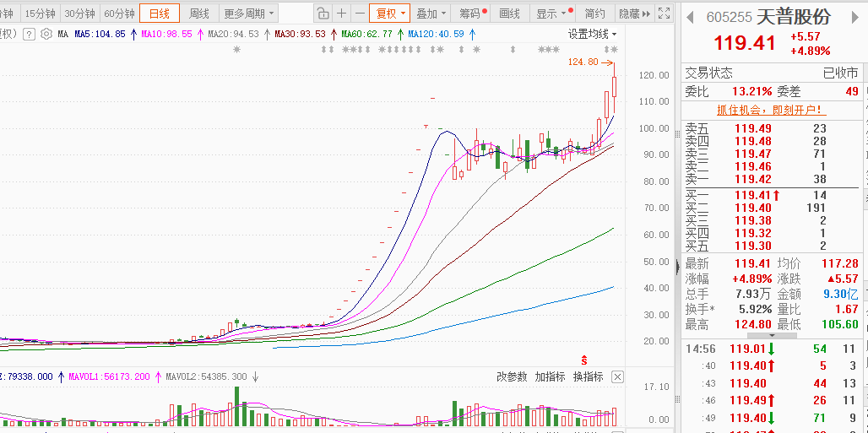
Task: Click the 卖四 ask price 119.48
Action: 753,141
